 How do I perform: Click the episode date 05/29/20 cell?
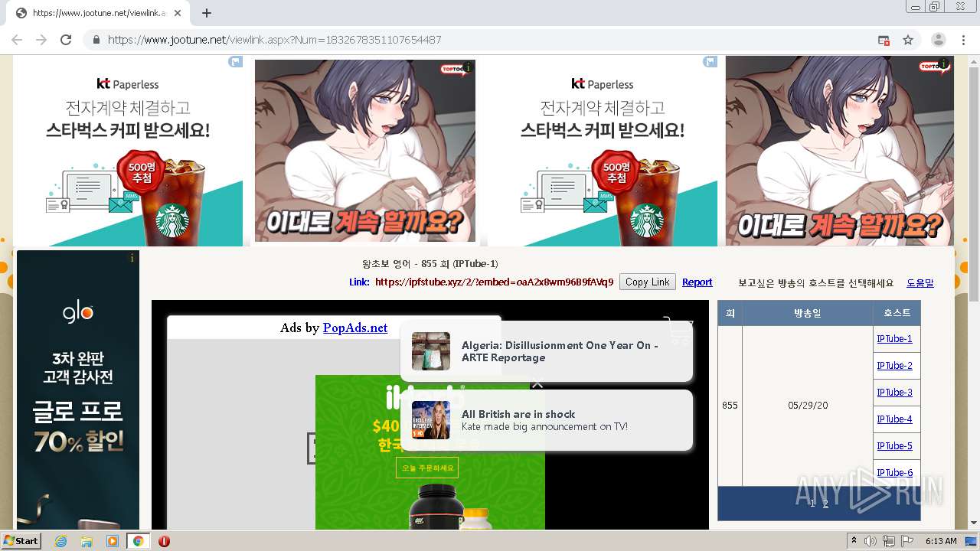click(x=808, y=406)
